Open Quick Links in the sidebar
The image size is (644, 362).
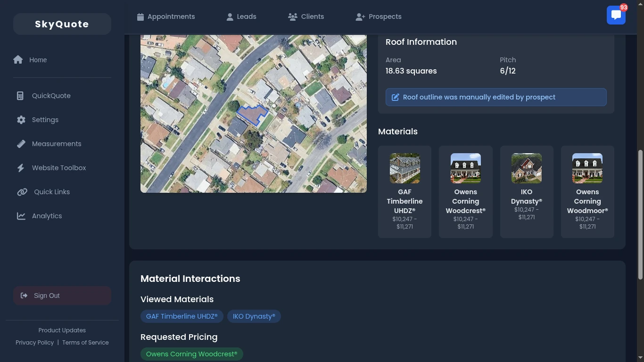point(62,192)
